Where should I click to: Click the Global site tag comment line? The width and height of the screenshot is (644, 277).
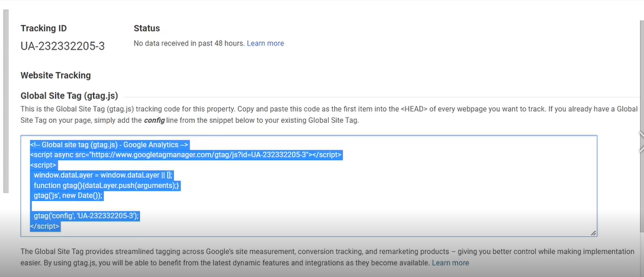point(109,145)
